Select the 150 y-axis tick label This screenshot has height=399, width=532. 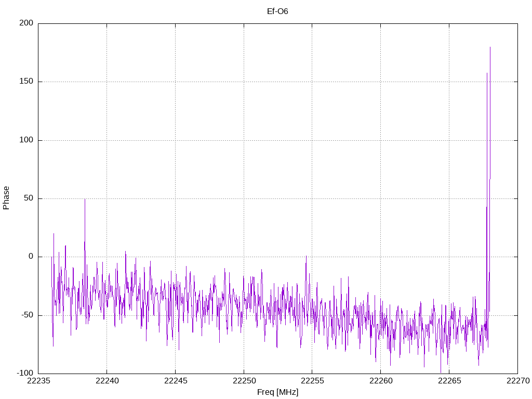point(26,82)
